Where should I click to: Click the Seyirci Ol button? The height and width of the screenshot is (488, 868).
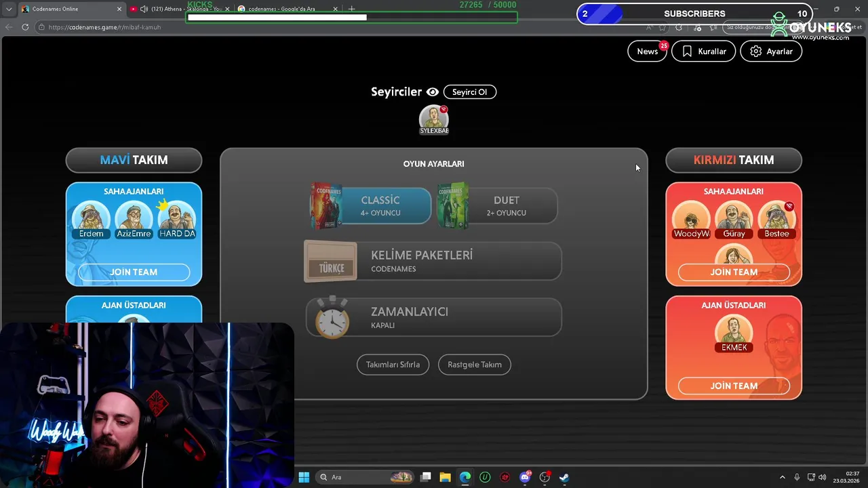(x=470, y=92)
